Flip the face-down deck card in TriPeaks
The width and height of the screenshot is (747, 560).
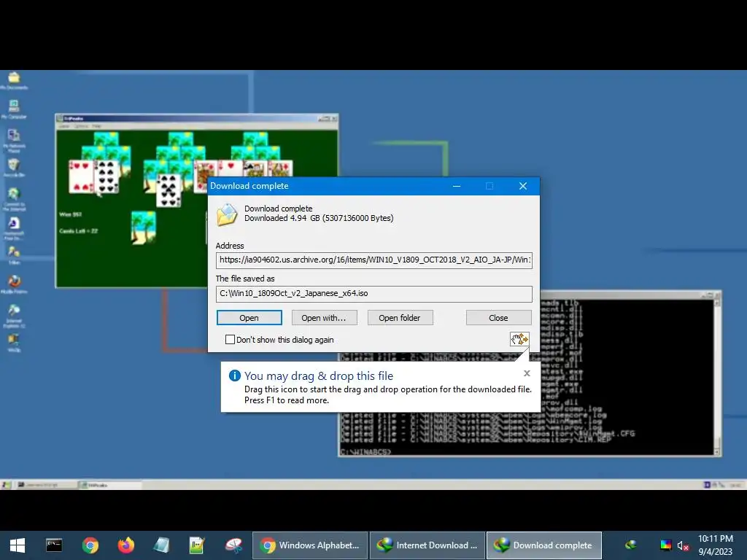[x=144, y=227]
